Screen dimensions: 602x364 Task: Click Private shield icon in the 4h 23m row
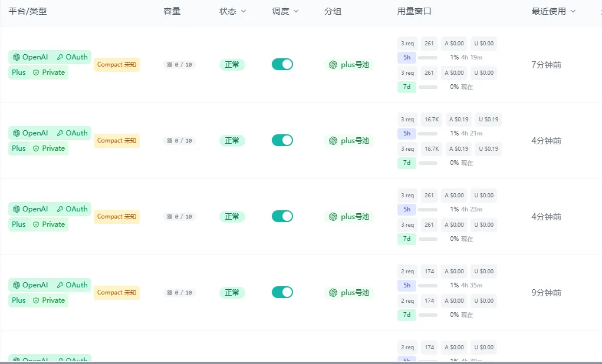click(36, 224)
